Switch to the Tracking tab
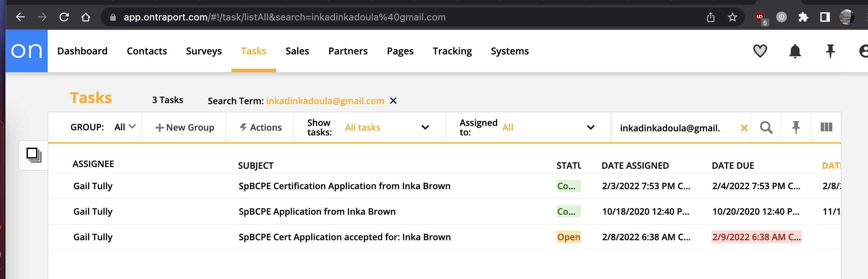The width and height of the screenshot is (868, 279). tap(452, 51)
